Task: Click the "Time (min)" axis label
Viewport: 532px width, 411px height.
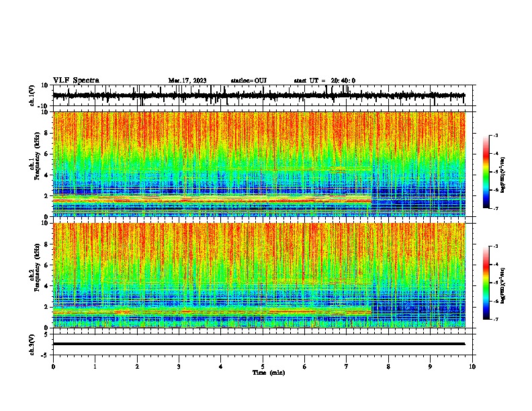Action: point(269,373)
